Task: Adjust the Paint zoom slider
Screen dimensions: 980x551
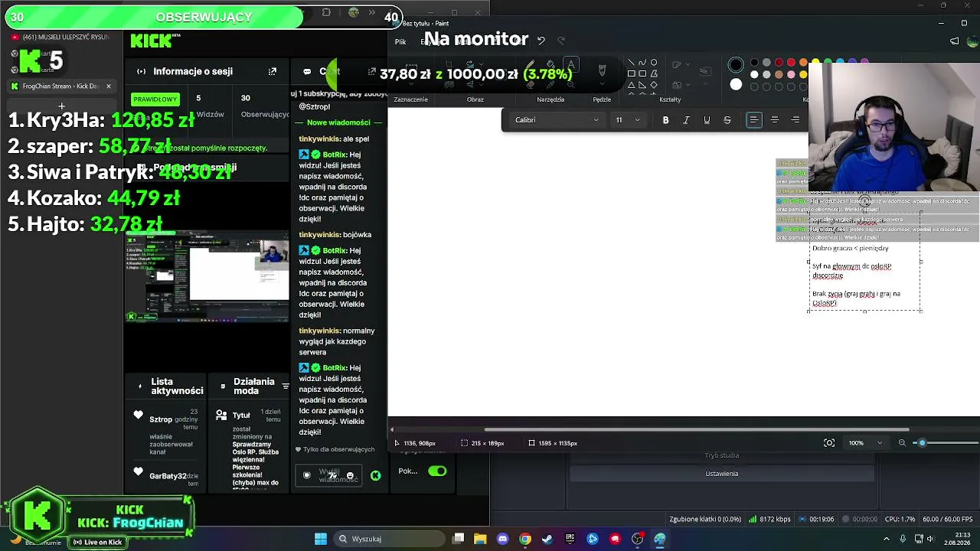Action: [922, 443]
